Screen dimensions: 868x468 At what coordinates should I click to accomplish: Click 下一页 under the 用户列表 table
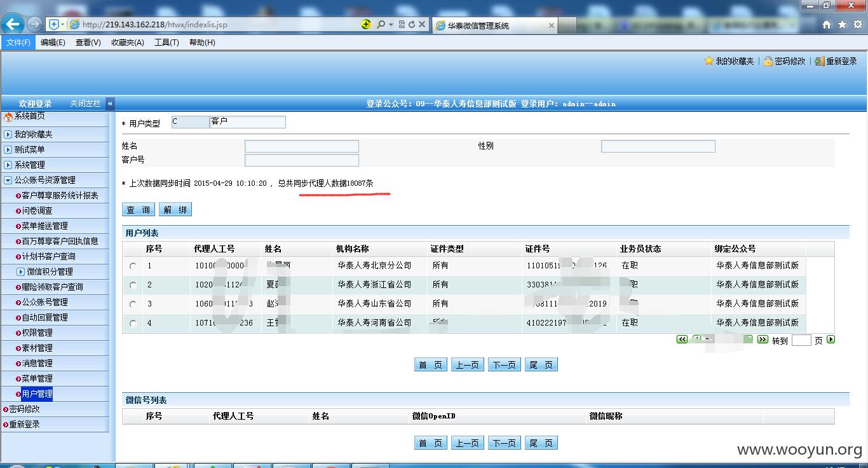[504, 365]
